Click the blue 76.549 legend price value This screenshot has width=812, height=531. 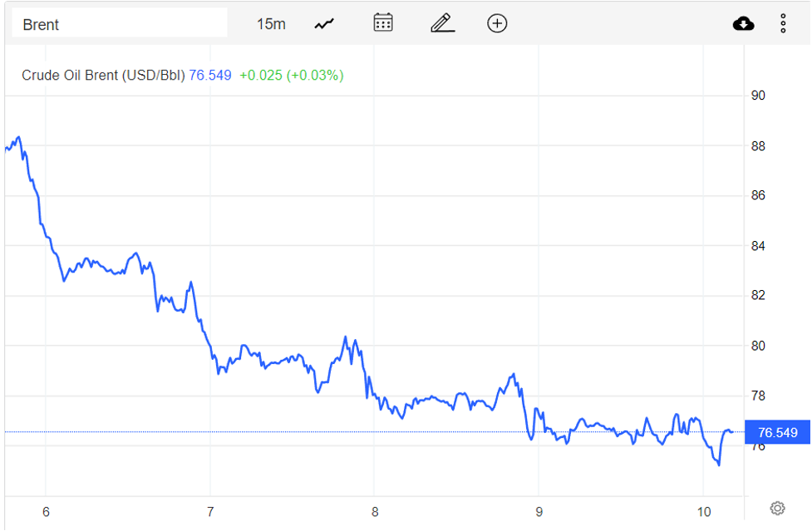tap(210, 76)
